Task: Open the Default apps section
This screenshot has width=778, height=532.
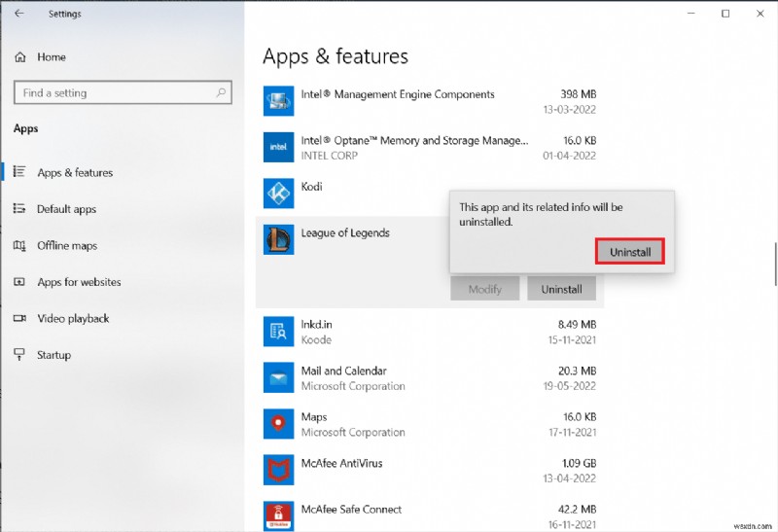Action: point(66,209)
